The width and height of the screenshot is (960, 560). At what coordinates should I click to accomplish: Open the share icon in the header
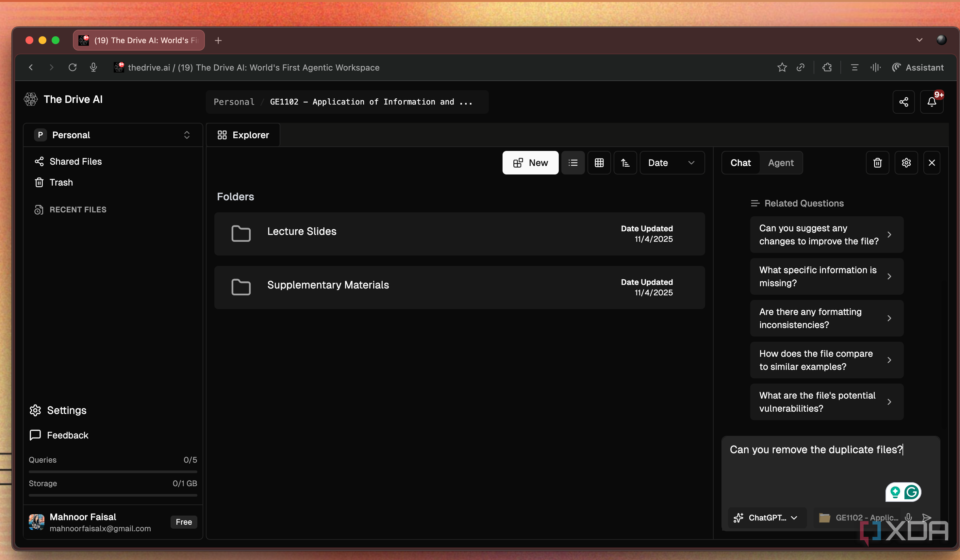coord(903,102)
